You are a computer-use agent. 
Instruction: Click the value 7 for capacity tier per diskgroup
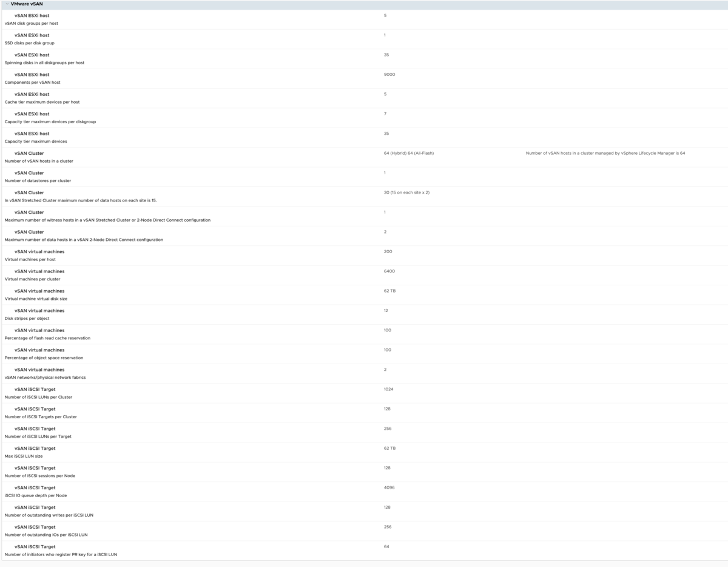click(x=385, y=114)
